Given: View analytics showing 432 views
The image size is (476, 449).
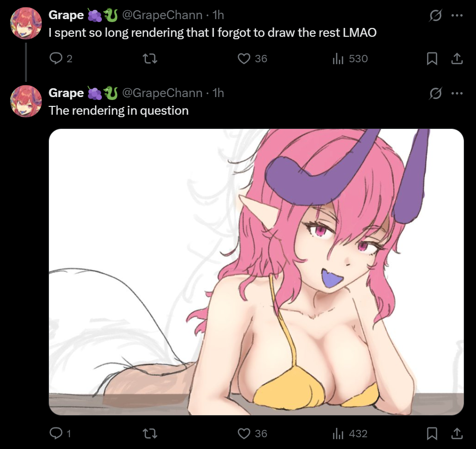Looking at the screenshot, I should click(x=350, y=433).
